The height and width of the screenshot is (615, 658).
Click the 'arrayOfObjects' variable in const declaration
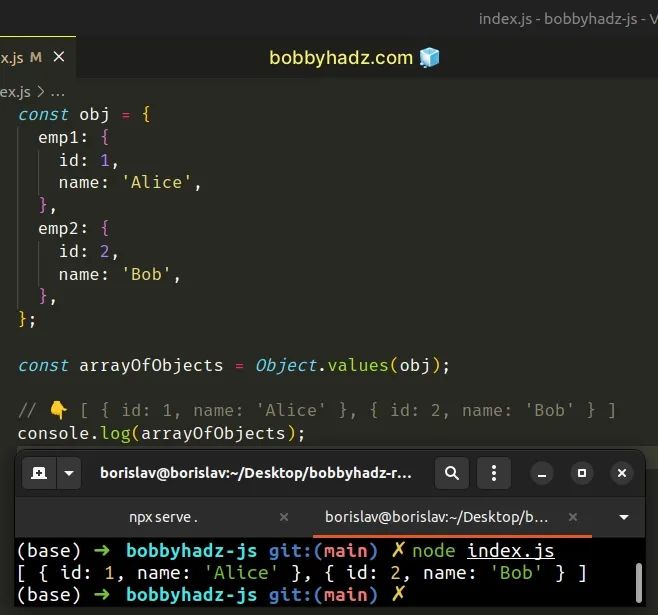(x=151, y=365)
